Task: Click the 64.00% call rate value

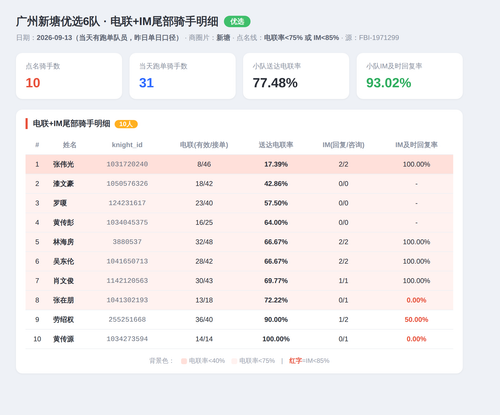Action: [x=276, y=222]
